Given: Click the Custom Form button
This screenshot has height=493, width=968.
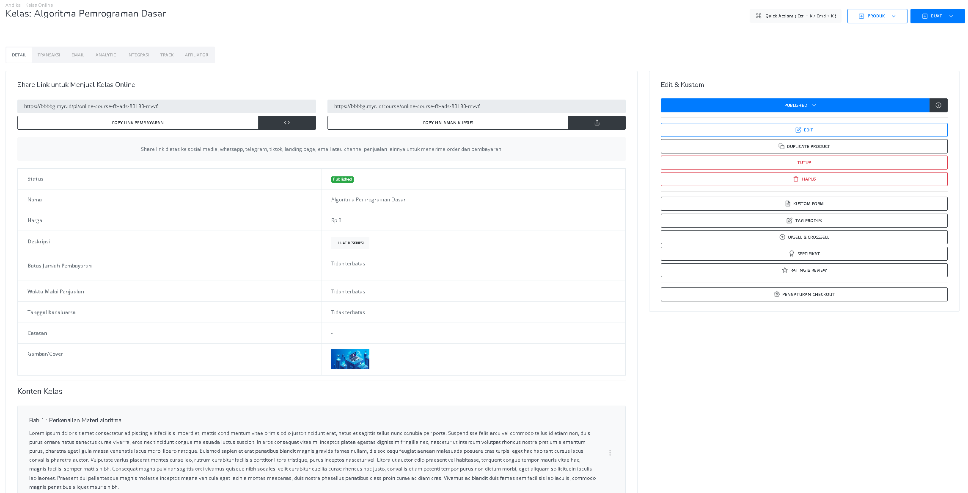Looking at the screenshot, I should point(804,203).
